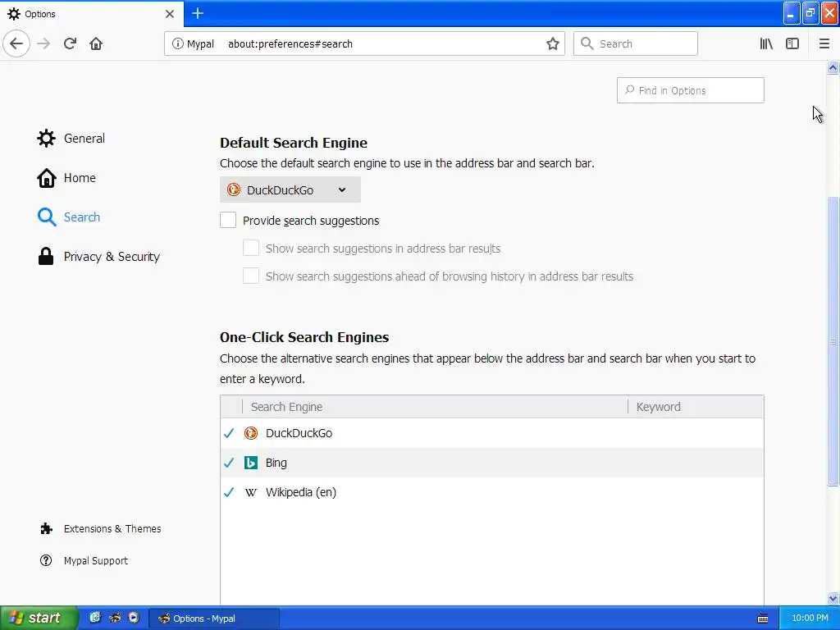Viewport: 840px width, 630px height.
Task: Select the Options tab
Action: click(91, 13)
